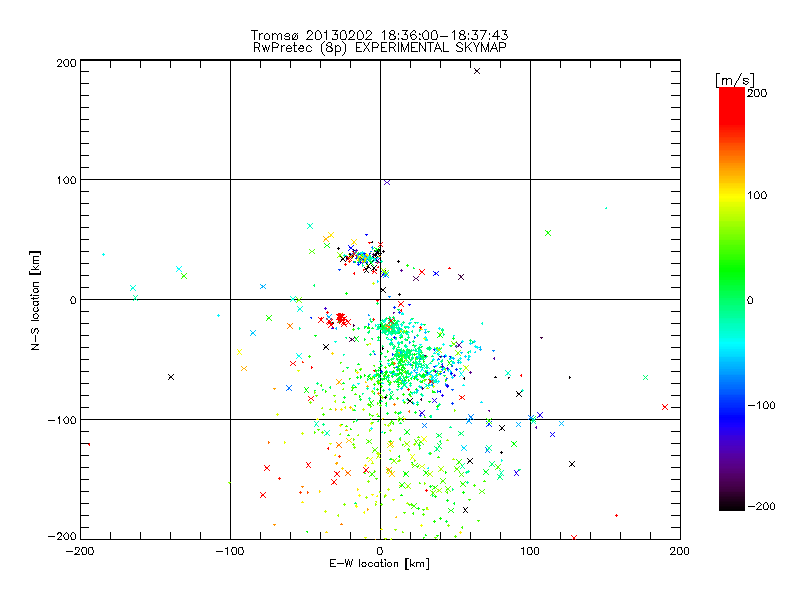
Task: Select the isolated black X marker in the left grid cell
Action: [x=171, y=377]
